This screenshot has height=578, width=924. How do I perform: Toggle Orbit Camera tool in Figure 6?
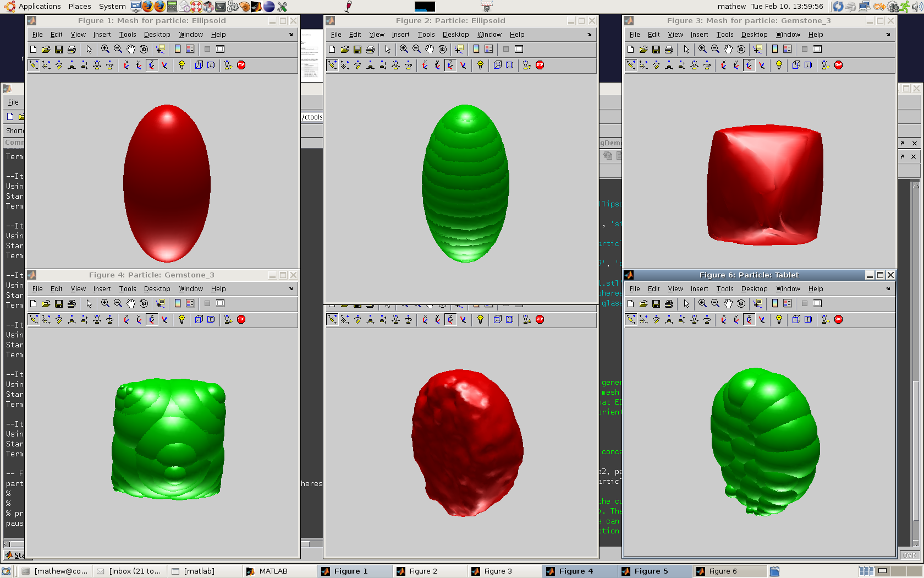[x=631, y=319]
